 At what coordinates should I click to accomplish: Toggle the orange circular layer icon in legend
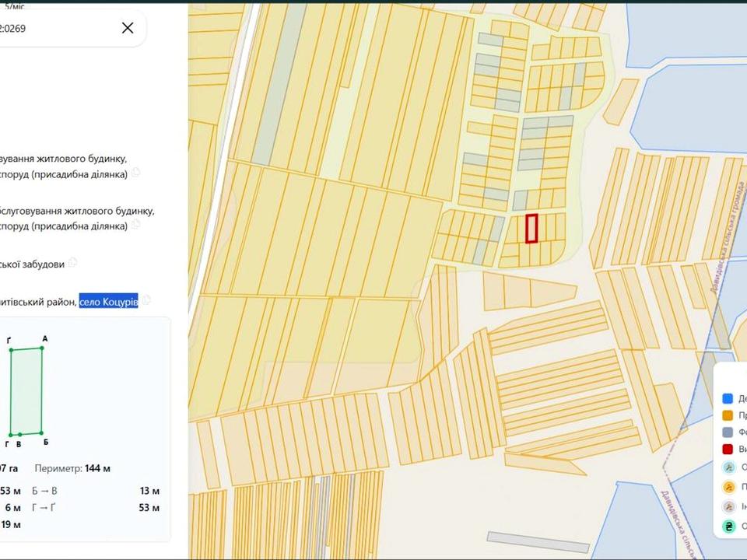(729, 487)
